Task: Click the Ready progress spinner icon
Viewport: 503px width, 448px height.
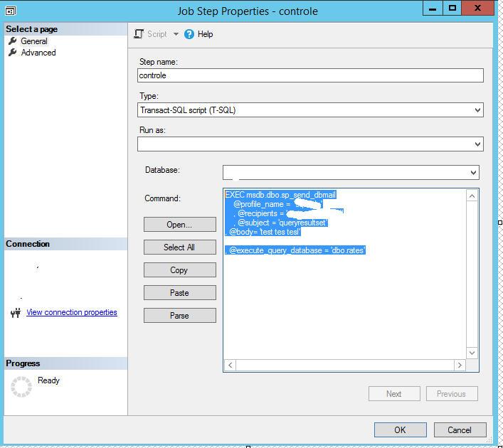Action: (21, 386)
